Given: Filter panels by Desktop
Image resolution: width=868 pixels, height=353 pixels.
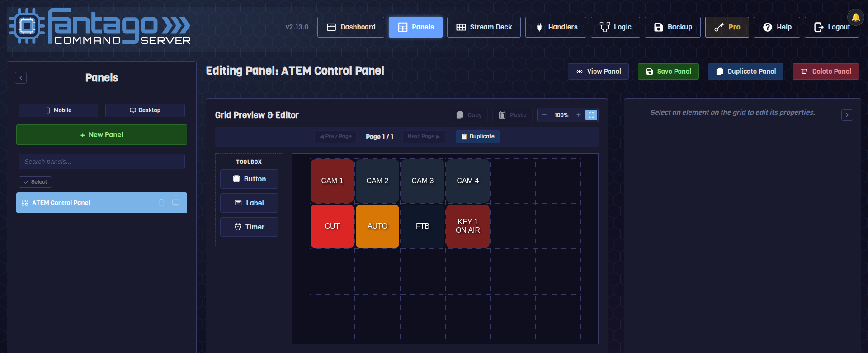Looking at the screenshot, I should click(x=145, y=110).
